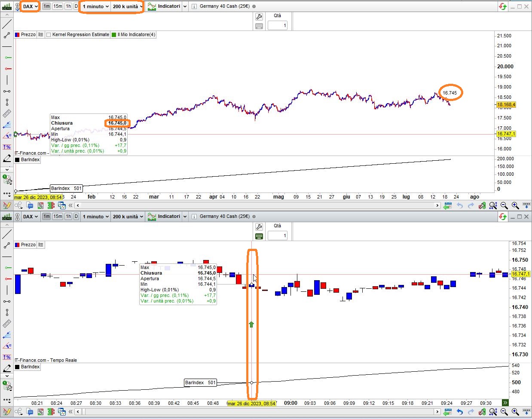Click DEMO platform icon in bottom chart

pyautogui.click(x=7, y=217)
